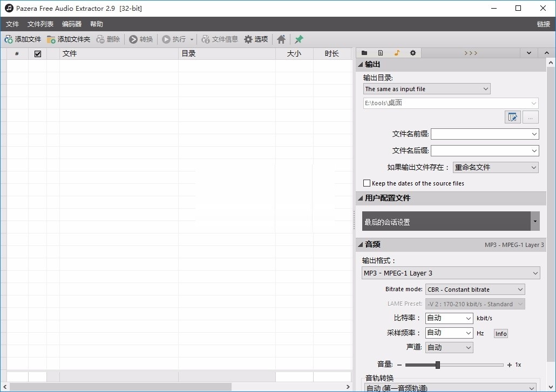Click the Info button beside sample rate
Image resolution: width=556 pixels, height=392 pixels.
coord(500,333)
